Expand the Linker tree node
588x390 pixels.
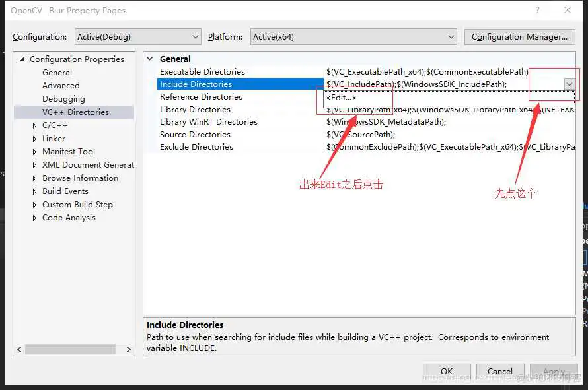pos(34,139)
